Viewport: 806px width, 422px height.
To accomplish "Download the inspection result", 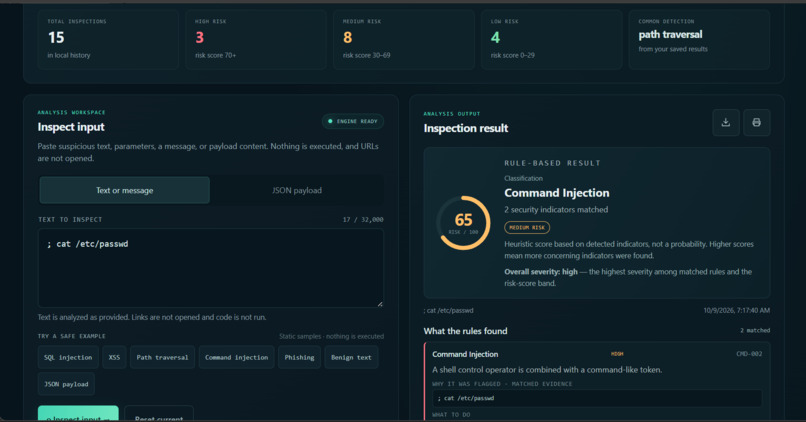I will tap(726, 122).
